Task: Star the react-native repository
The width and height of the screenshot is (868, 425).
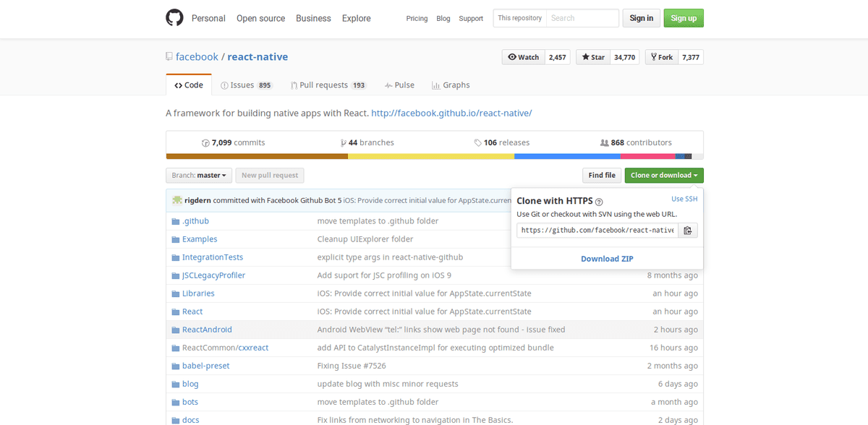Action: [592, 57]
